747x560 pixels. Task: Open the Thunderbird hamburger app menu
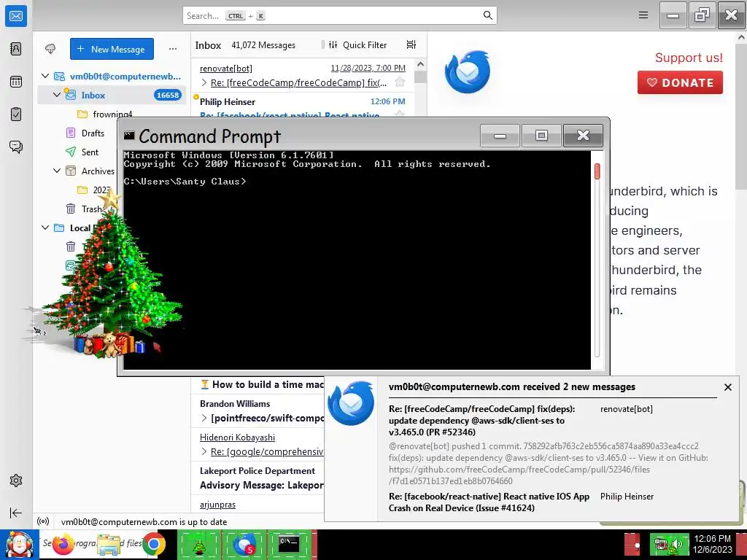coord(643,15)
